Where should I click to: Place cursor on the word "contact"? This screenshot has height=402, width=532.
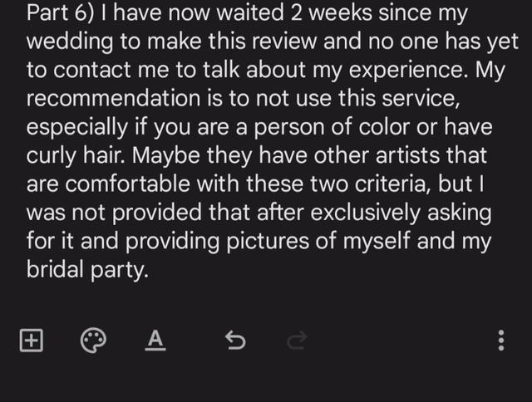tap(92, 70)
